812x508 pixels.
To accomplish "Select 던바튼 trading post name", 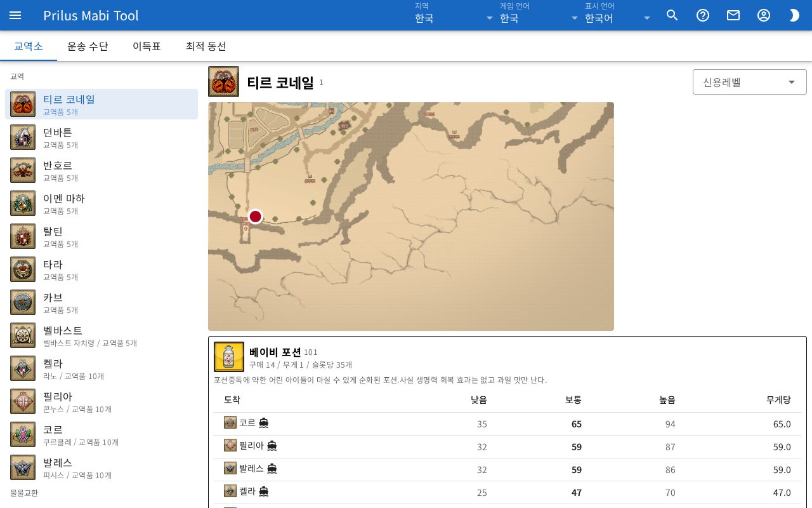I will 58,132.
